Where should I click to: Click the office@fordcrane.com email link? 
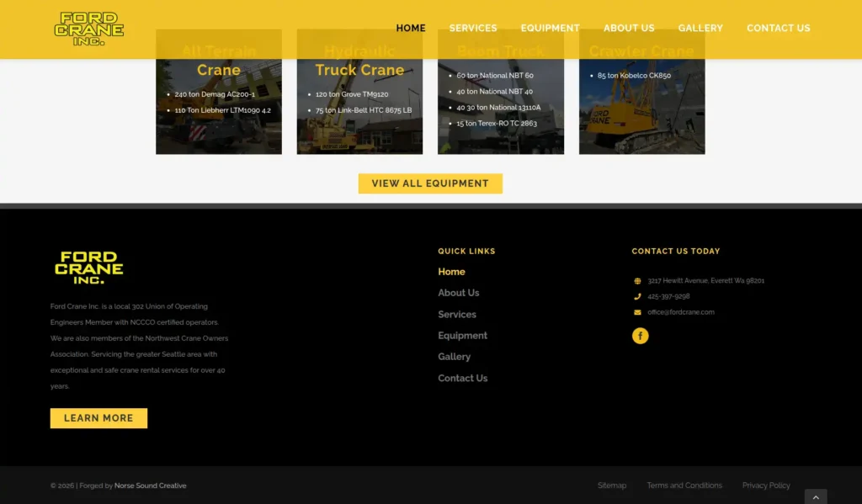pos(681,312)
